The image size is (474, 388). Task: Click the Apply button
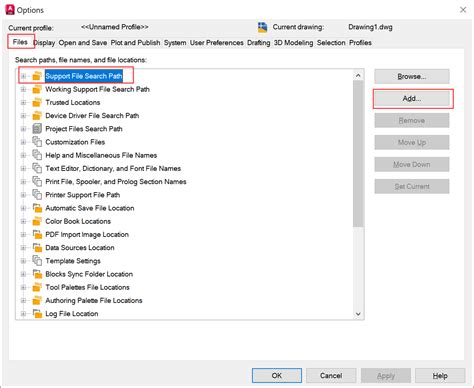coord(386,376)
